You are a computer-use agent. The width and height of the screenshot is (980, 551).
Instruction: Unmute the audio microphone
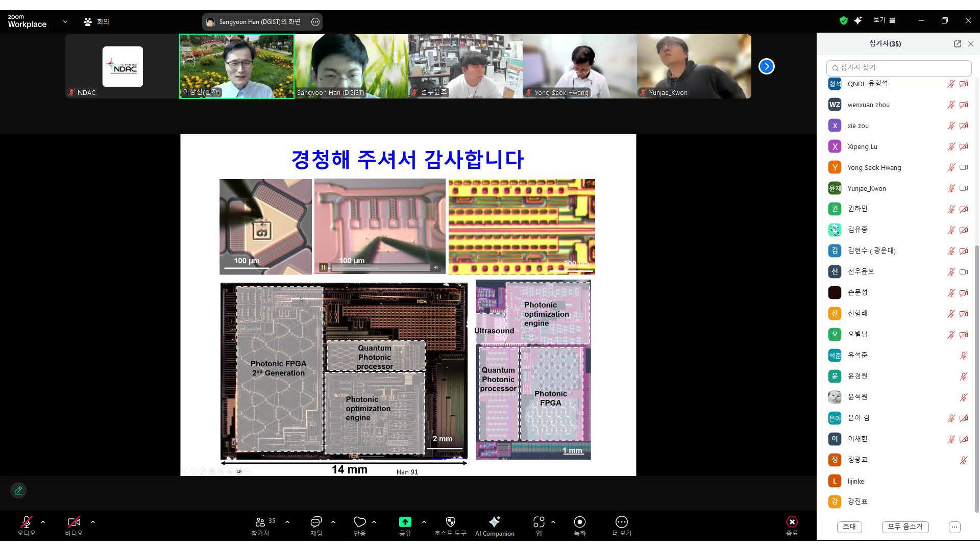(26, 521)
